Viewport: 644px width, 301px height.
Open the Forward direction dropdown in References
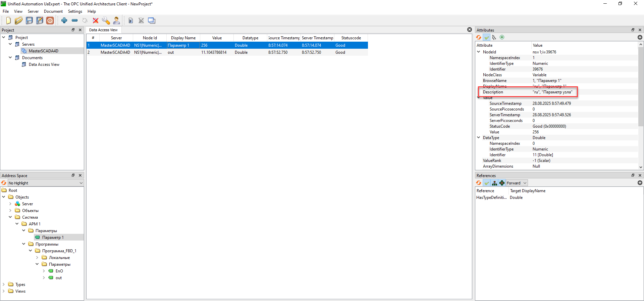click(x=517, y=183)
